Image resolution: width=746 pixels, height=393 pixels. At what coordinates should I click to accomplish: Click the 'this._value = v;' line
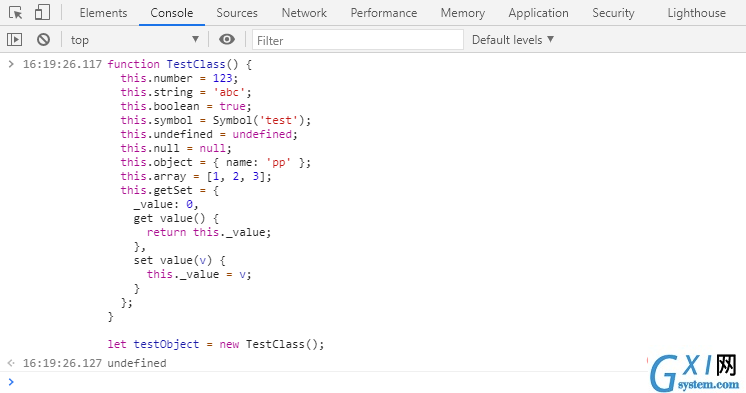tap(199, 274)
